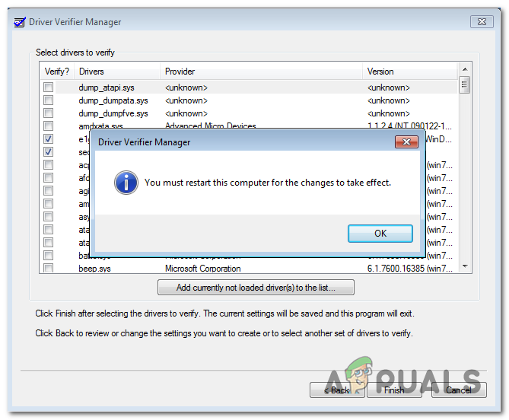Click Advanced Micro Devices provider cell
The width and height of the screenshot is (509, 420).
tap(210, 126)
